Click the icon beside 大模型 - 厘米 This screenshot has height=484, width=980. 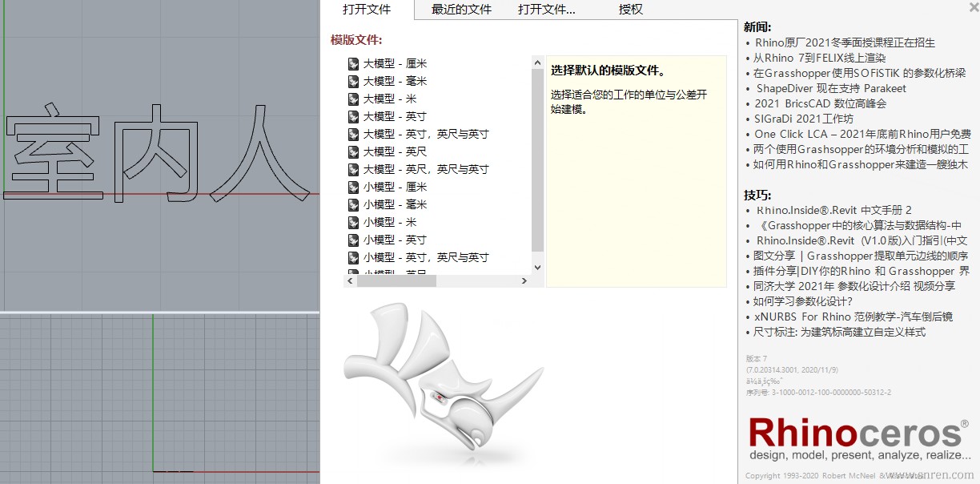[353, 63]
